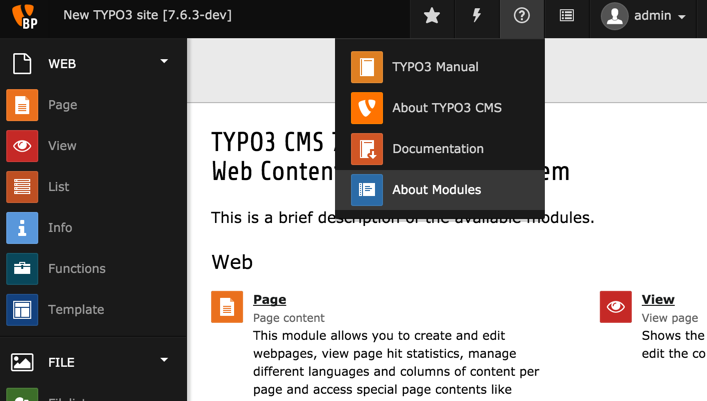The width and height of the screenshot is (707, 401).
Task: Follow the View link in content
Action: pyautogui.click(x=658, y=300)
